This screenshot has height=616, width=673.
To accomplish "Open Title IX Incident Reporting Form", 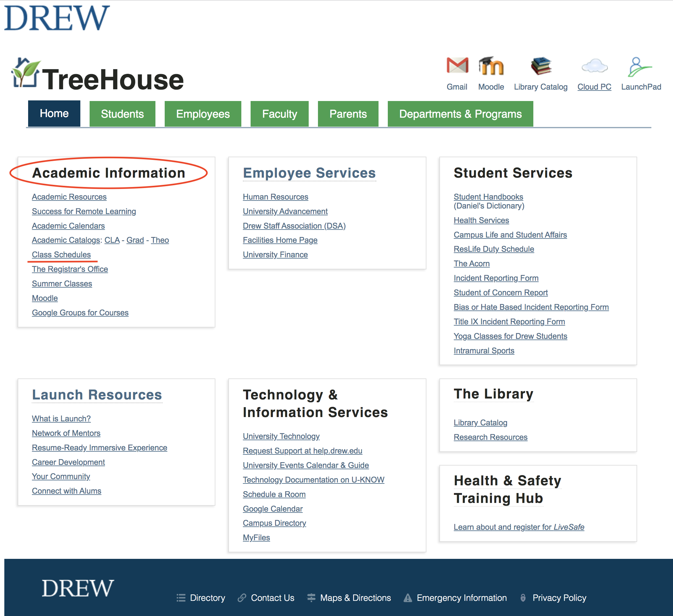I will coord(509,322).
